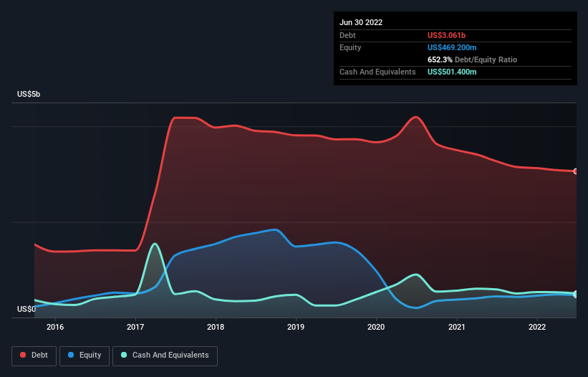
Task: Click the blue Equity legend dot
Action: click(x=71, y=355)
